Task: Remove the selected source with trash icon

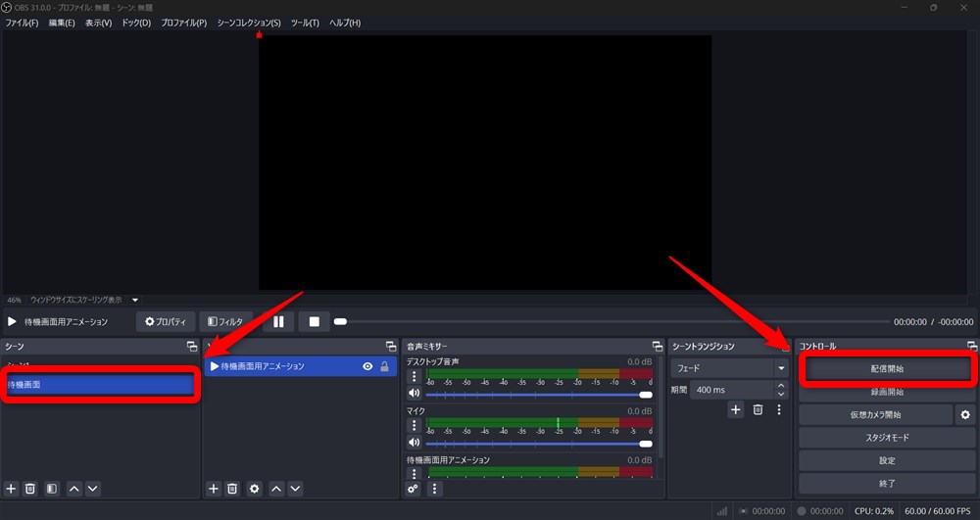Action: click(x=232, y=488)
